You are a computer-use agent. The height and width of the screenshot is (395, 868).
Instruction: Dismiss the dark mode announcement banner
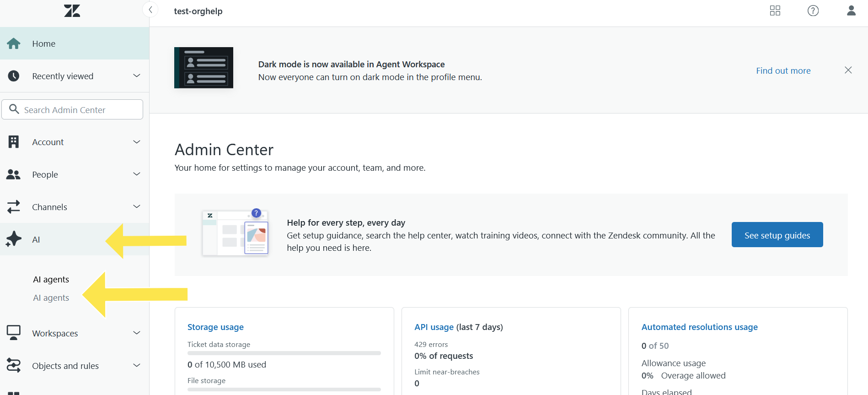pyautogui.click(x=848, y=70)
